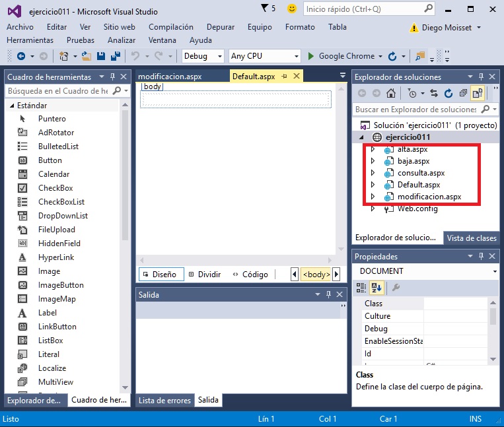Expand the consulta.aspx tree node
The image size is (504, 427).
[373, 173]
